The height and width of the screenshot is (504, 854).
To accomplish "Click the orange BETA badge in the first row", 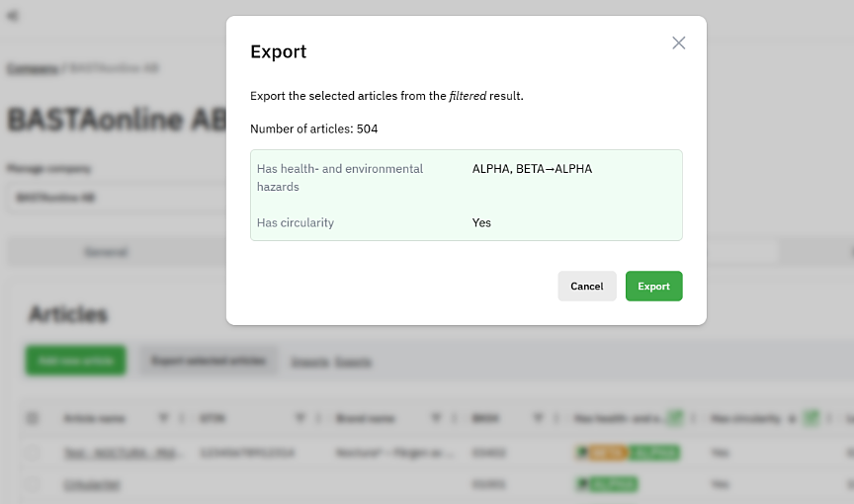I will [x=601, y=453].
